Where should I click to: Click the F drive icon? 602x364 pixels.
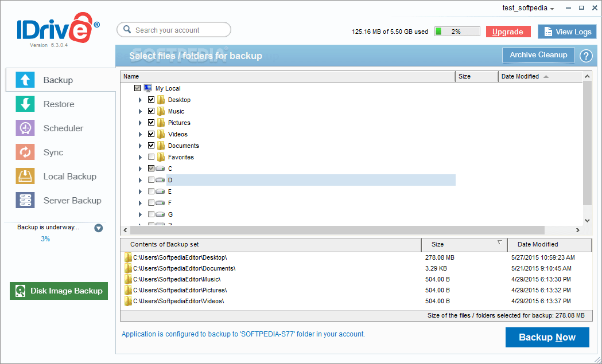pyautogui.click(x=161, y=203)
